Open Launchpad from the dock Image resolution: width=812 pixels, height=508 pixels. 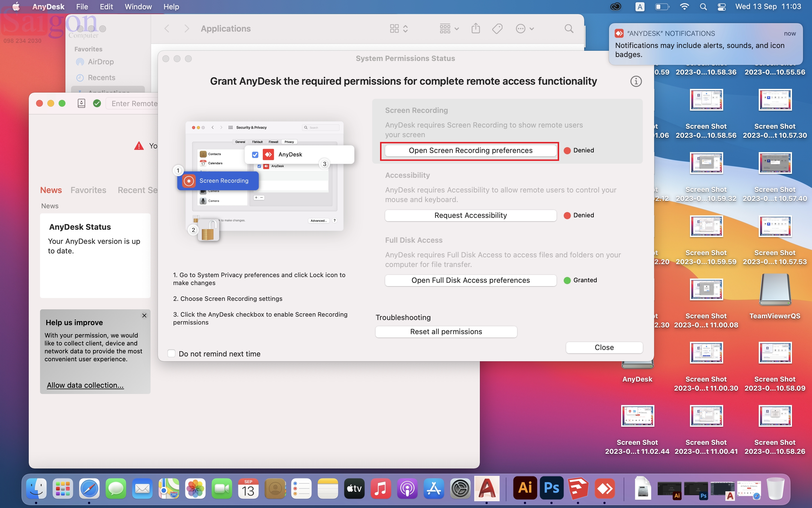pyautogui.click(x=63, y=489)
